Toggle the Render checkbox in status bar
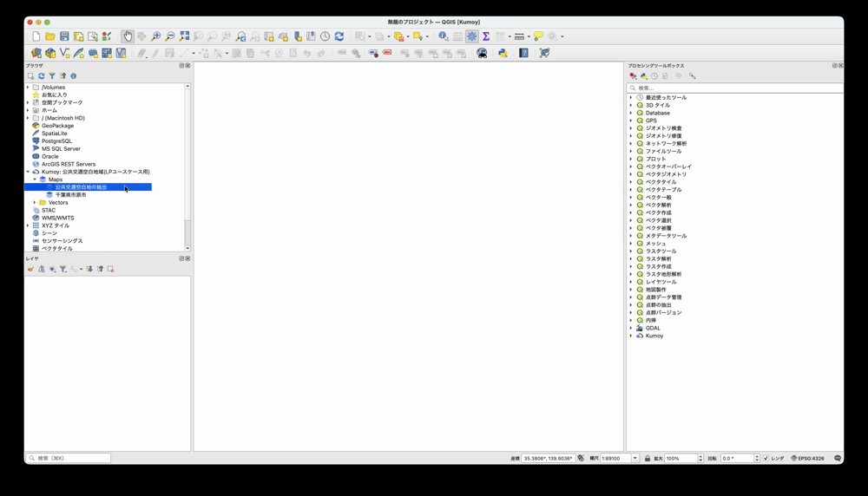 coord(766,459)
